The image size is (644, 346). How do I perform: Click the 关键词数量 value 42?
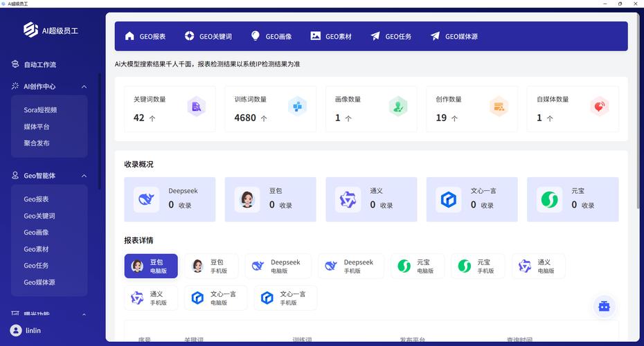(138, 118)
